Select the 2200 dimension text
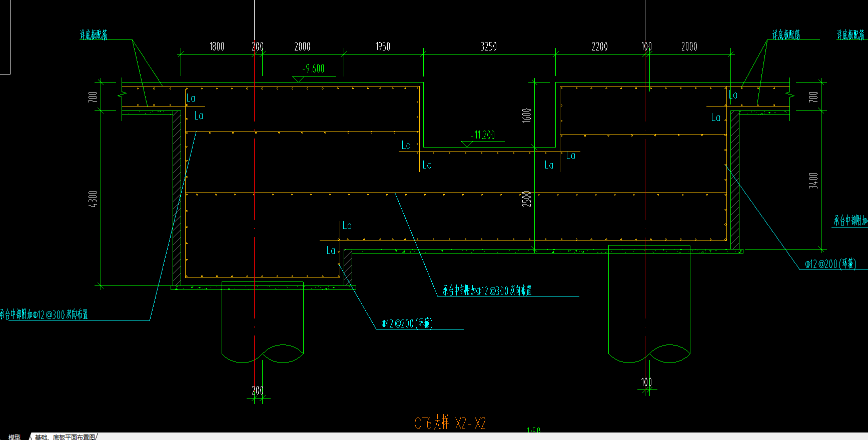The height and width of the screenshot is (440, 868). coord(600,46)
